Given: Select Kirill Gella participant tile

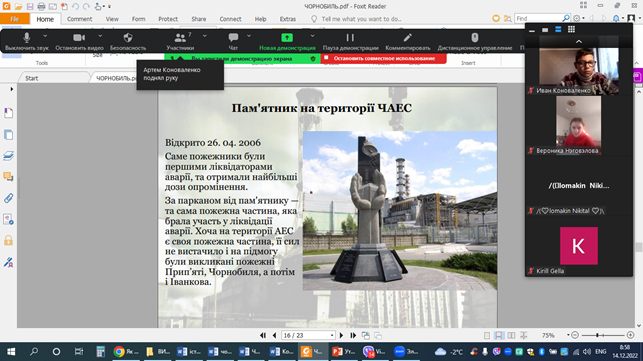Looking at the screenshot, I should [579, 246].
